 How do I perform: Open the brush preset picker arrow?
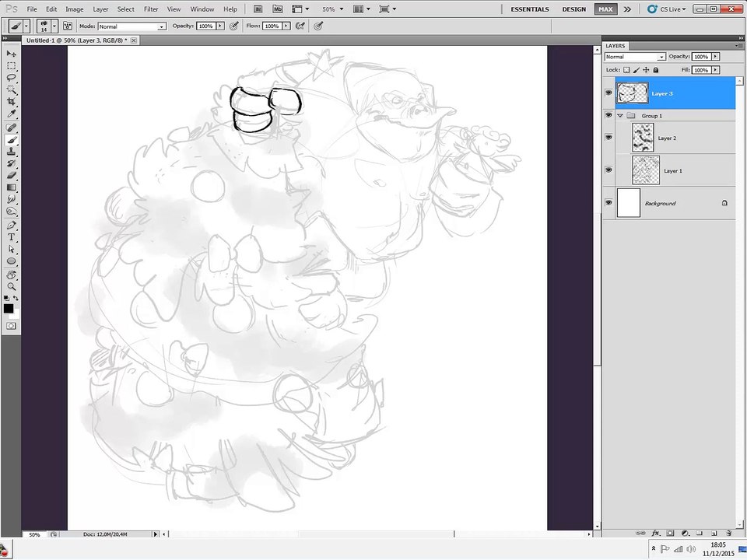click(54, 26)
